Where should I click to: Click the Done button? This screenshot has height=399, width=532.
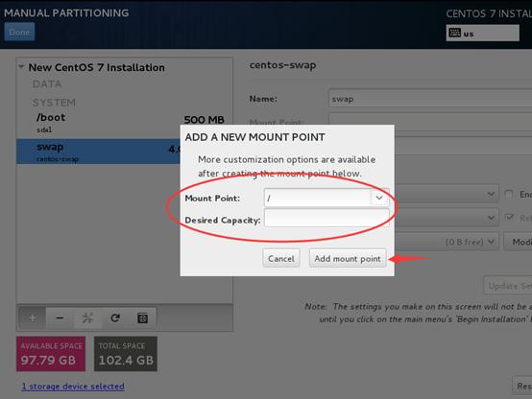coord(19,32)
